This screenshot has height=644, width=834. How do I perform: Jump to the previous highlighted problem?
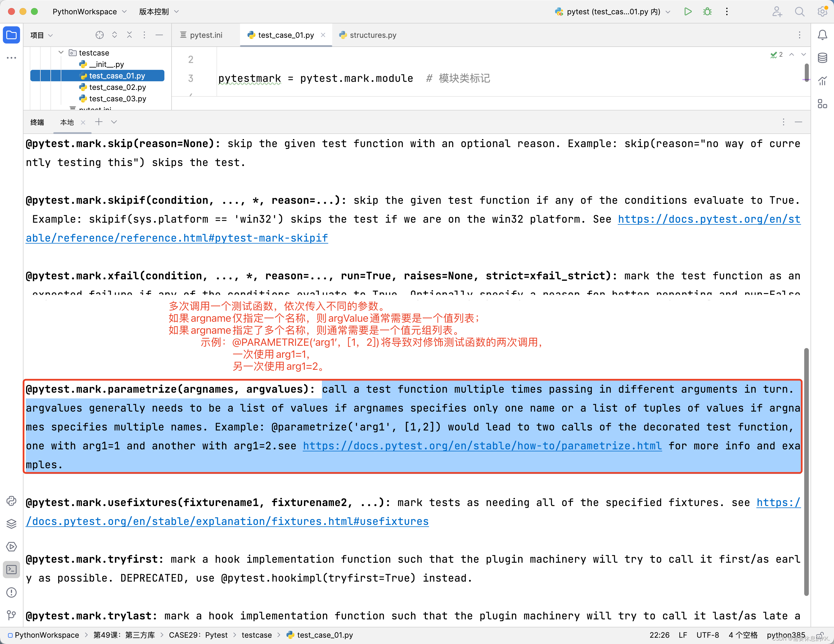point(792,55)
